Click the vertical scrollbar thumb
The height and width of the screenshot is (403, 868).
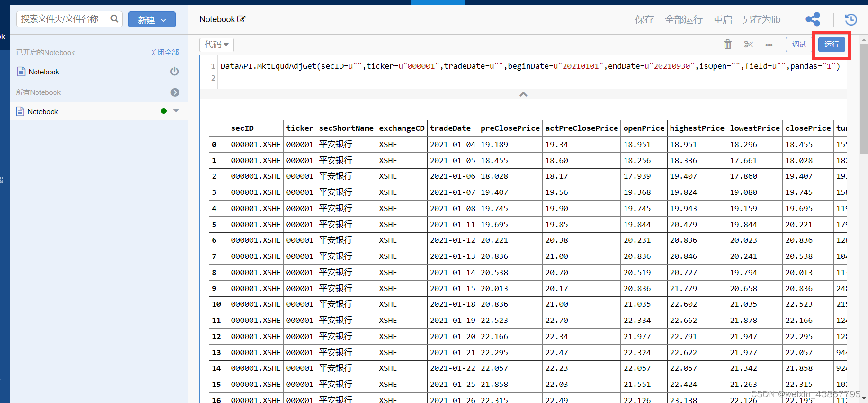[x=864, y=99]
